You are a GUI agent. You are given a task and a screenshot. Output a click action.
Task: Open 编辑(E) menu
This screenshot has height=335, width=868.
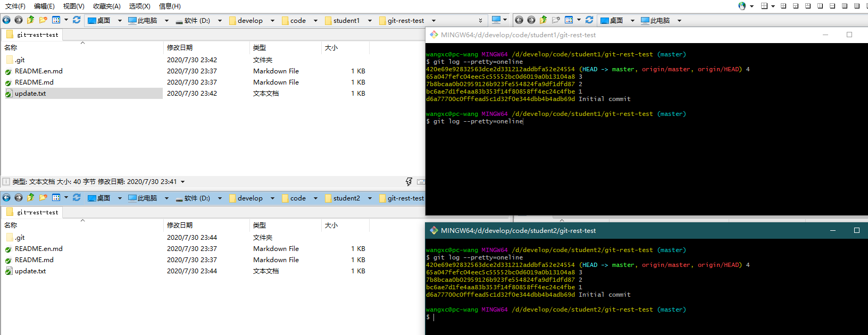(44, 6)
